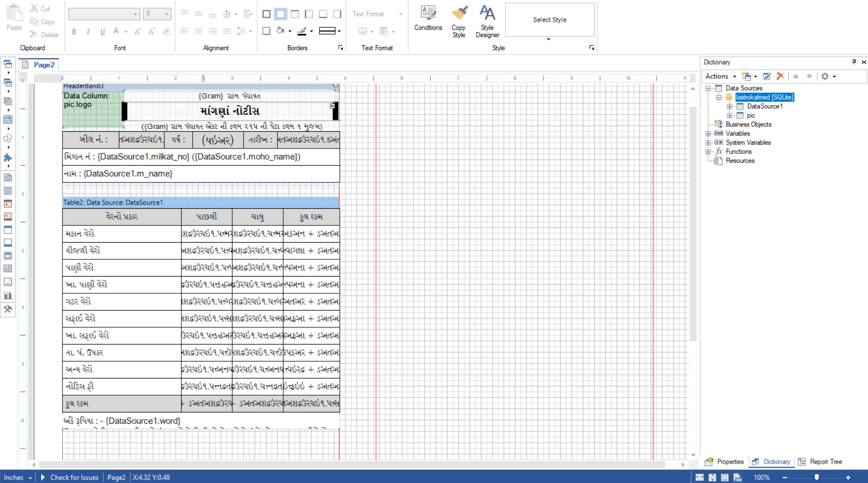Activate the Copy Style tool
Viewport: 868px width, 483px height.
(458, 20)
